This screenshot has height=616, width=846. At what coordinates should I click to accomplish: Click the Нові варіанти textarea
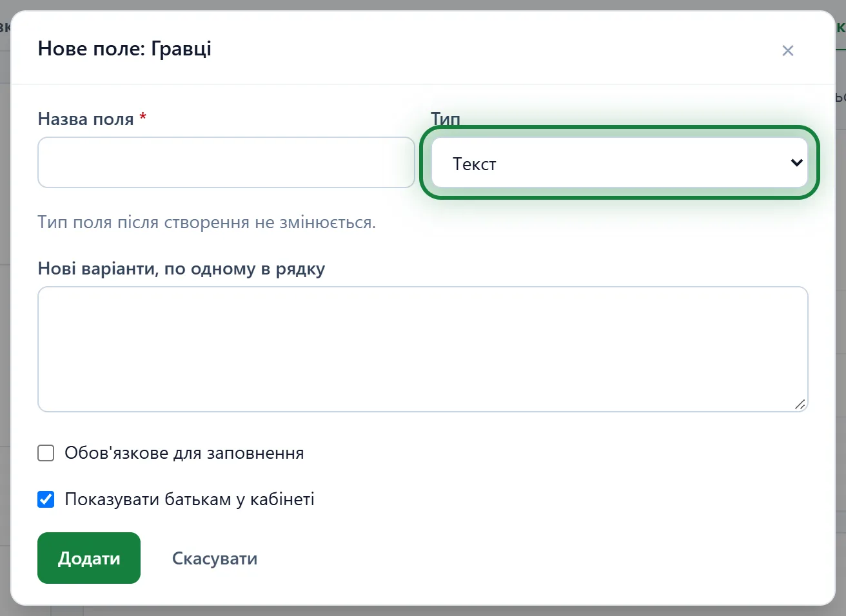tap(423, 349)
